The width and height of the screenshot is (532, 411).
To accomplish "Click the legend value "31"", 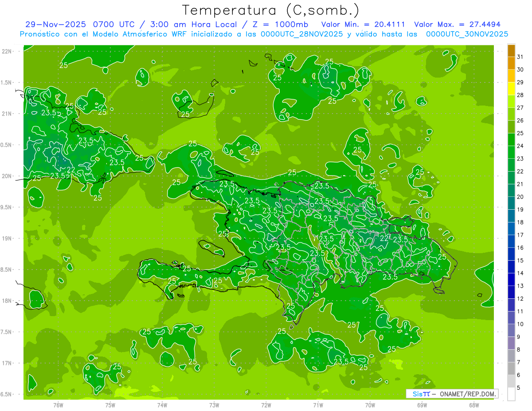I will 520,57.
